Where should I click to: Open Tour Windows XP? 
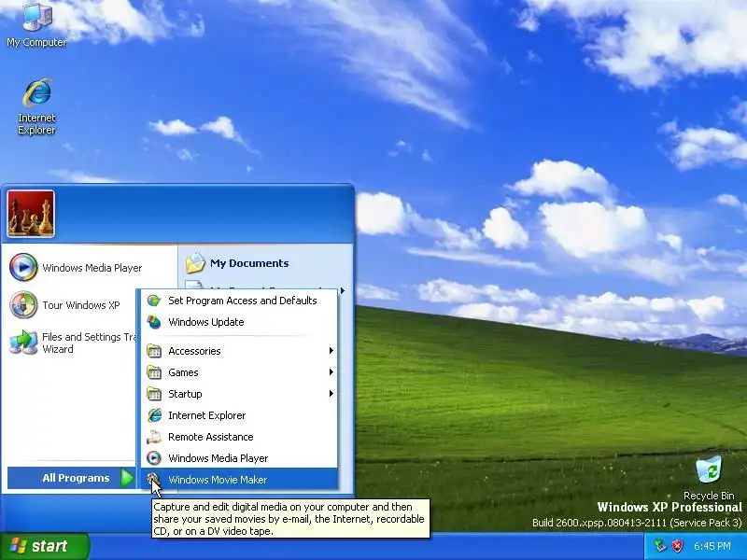72,305
